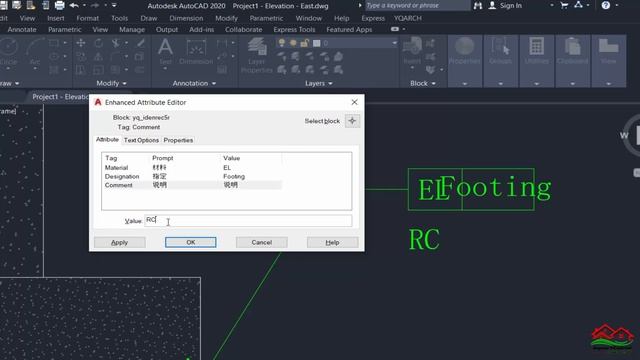Screen dimensions: 640x360
Task: Select the Move tool in Modify panel
Action: (x=81, y=43)
